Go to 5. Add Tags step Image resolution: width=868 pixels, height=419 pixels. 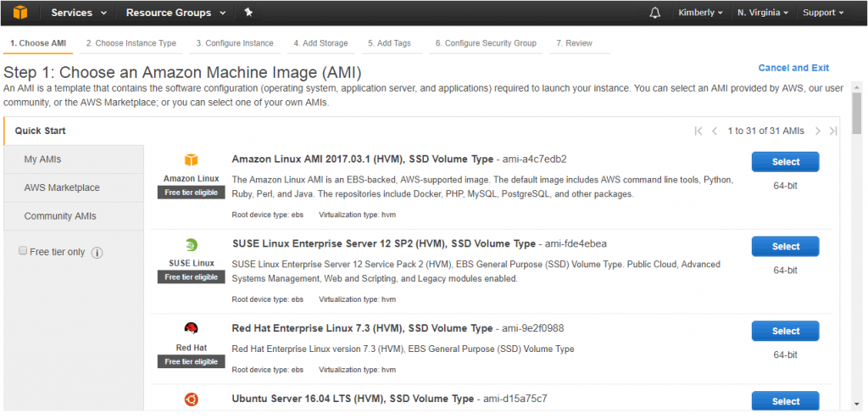coord(390,43)
